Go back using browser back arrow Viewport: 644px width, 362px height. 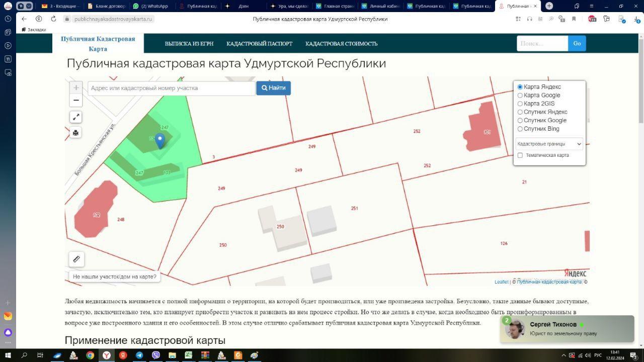coord(24,19)
